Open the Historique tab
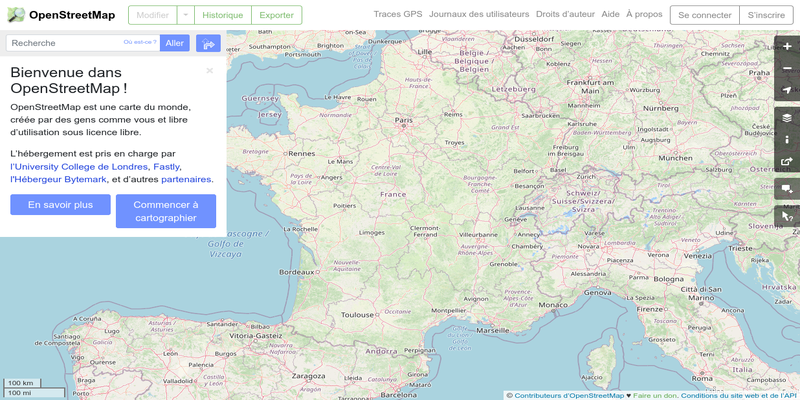The image size is (800, 400). point(222,15)
